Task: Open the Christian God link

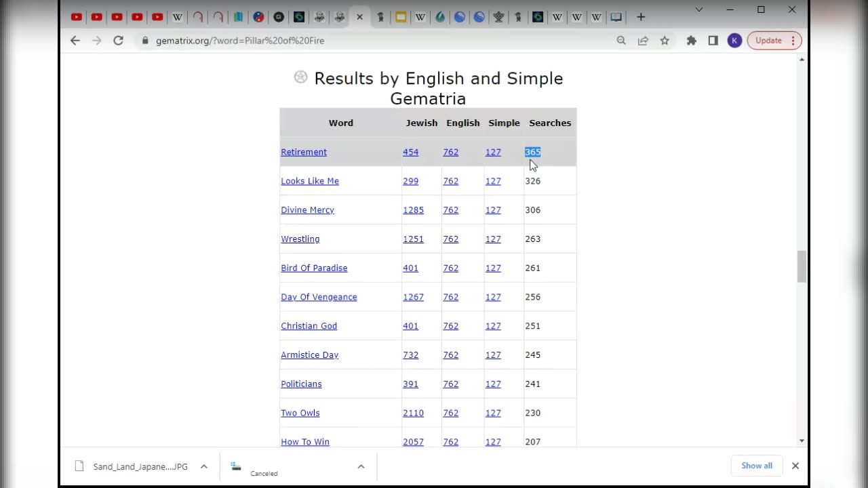Action: (x=309, y=326)
